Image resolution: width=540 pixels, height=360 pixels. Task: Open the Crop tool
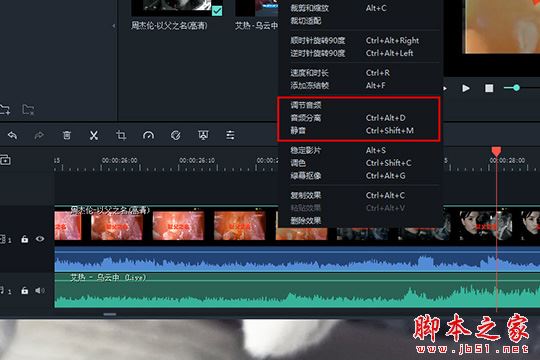tap(121, 135)
